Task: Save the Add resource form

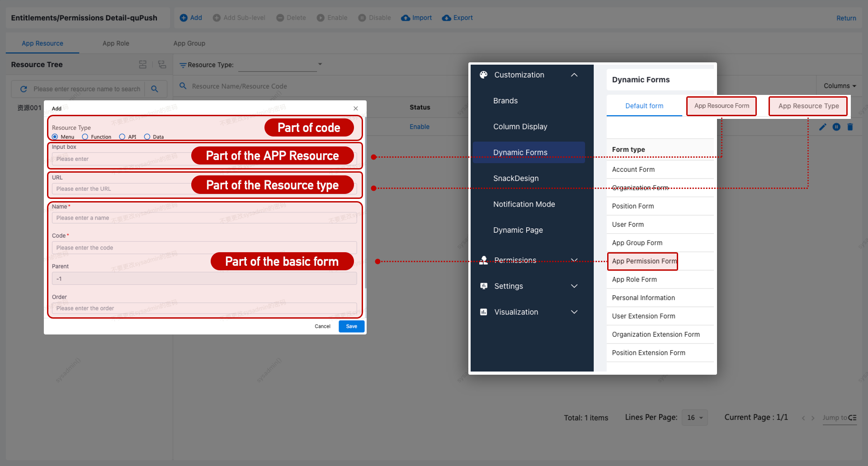Action: point(351,326)
